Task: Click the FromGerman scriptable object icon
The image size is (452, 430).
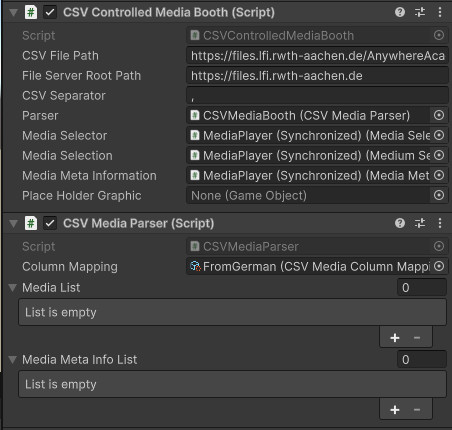Action: [195, 266]
